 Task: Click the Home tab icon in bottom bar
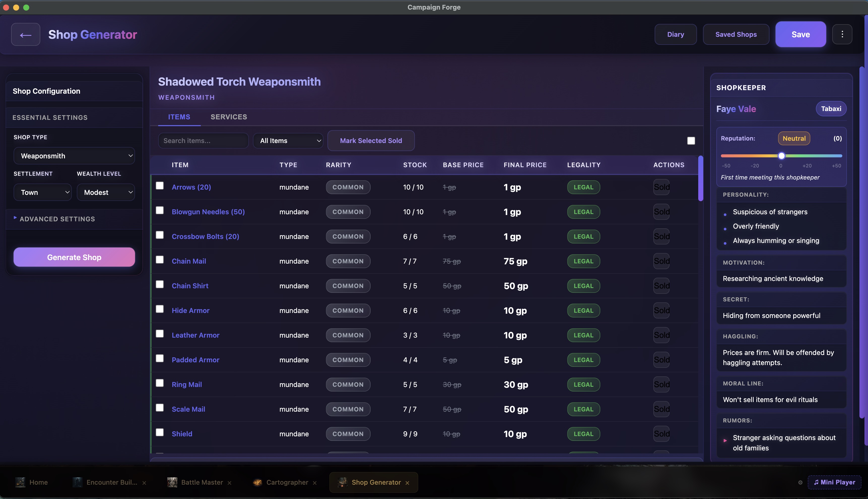tap(21, 482)
